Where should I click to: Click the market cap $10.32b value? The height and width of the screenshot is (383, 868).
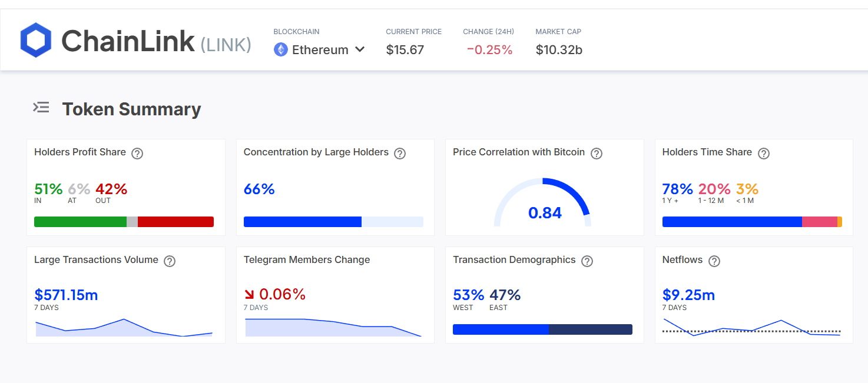coord(559,50)
